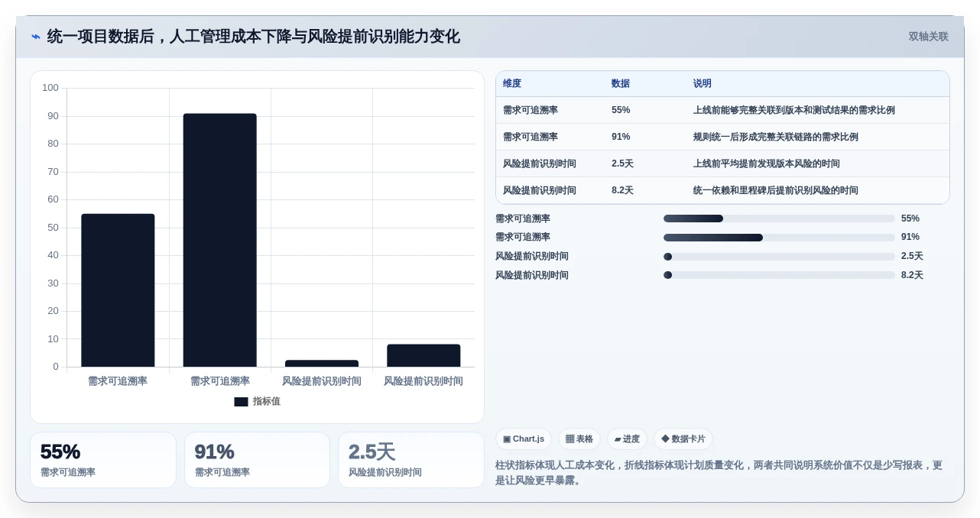
Task: Select the 表格 chip
Action: coord(579,439)
